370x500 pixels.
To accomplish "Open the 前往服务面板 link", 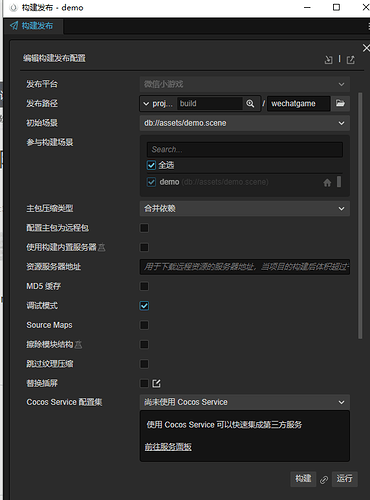I will point(168,447).
